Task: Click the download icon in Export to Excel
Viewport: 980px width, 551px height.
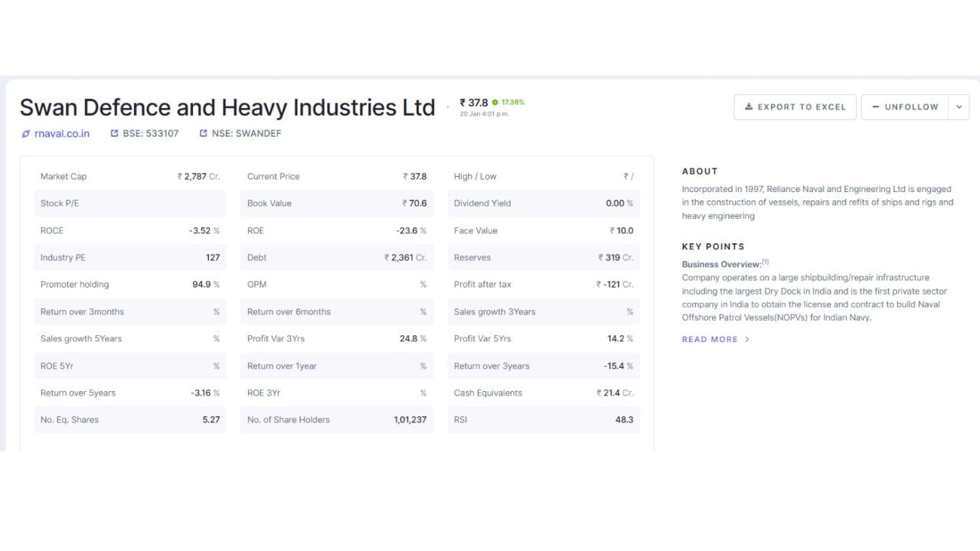Action: [749, 107]
